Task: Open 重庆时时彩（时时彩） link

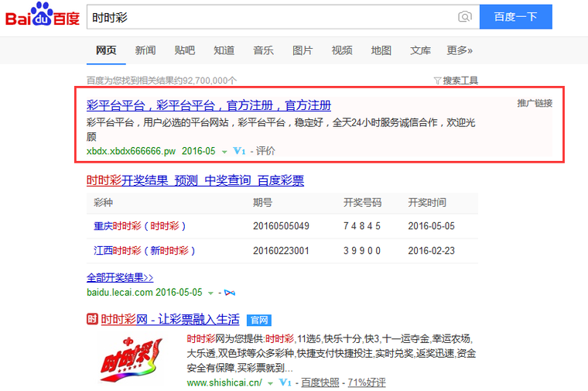Action: [140, 226]
